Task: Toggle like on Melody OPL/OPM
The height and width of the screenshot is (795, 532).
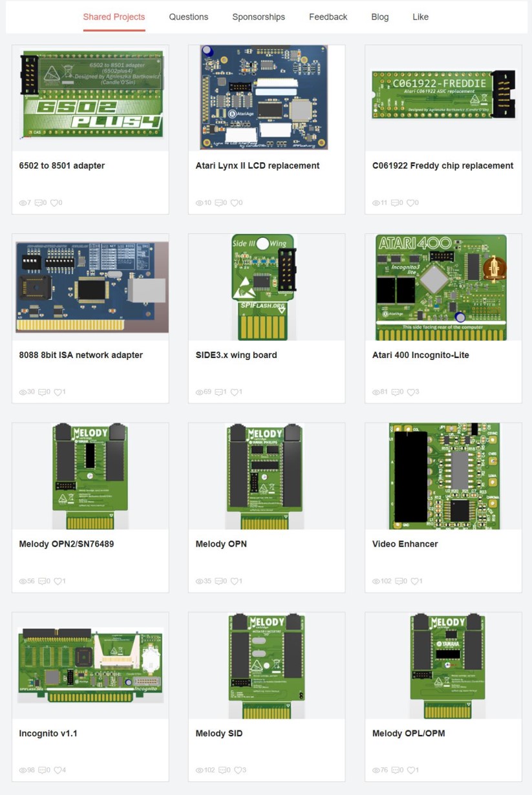Action: click(x=412, y=770)
